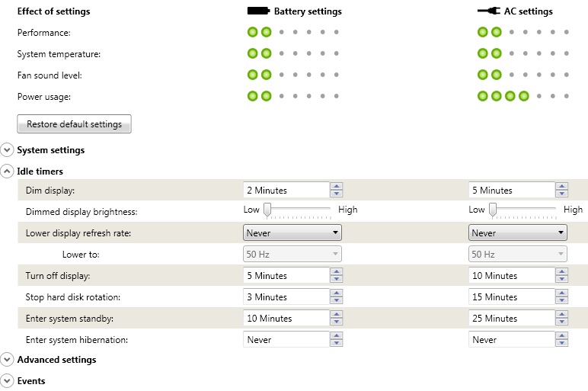Click battery Enter system hibernation field
588x391 pixels.
286,340
